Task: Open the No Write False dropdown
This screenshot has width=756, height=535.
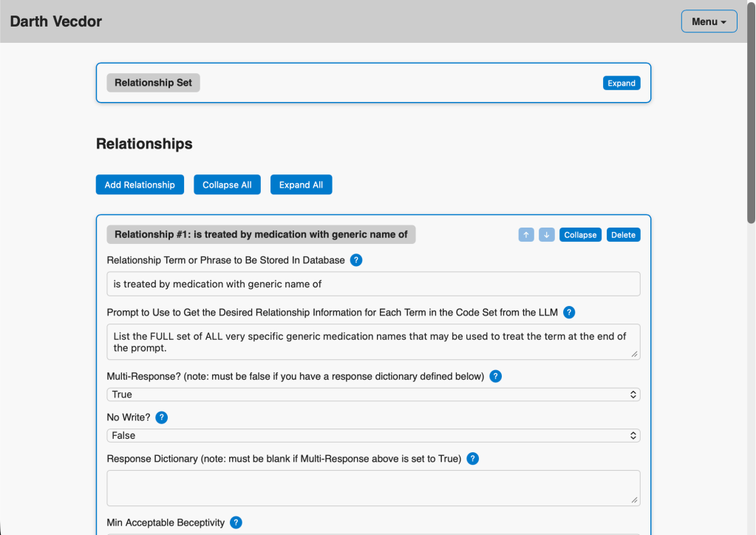Action: [373, 436]
